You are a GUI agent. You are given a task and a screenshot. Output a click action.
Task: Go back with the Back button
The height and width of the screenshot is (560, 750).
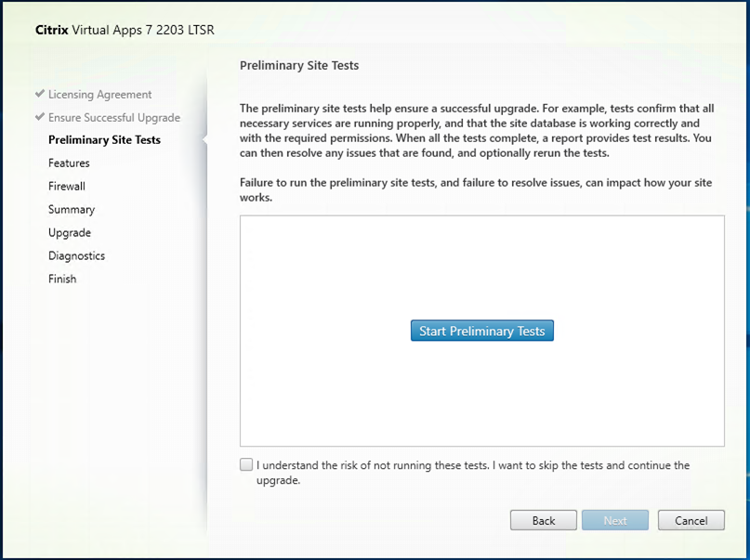click(543, 521)
